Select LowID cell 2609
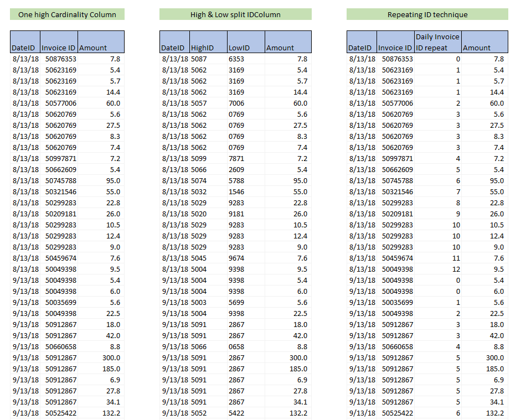This screenshot has width=526, height=420. tap(246, 170)
